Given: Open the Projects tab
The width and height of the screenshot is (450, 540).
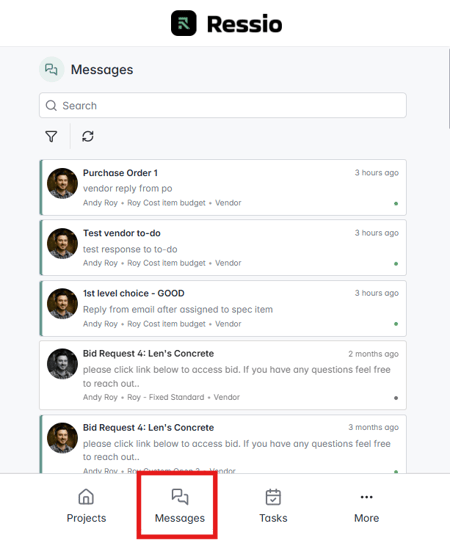Looking at the screenshot, I should 86,506.
